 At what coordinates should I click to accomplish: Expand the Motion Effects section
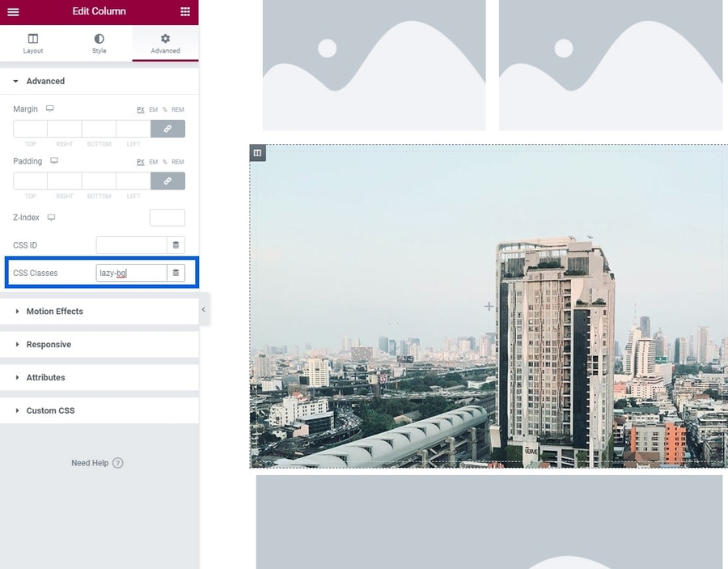click(54, 312)
